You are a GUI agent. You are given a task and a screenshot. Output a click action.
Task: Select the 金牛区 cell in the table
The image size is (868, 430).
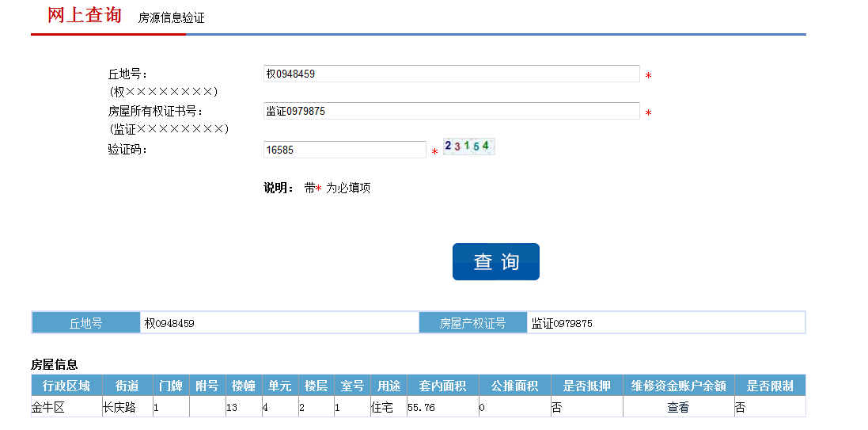tap(47, 408)
